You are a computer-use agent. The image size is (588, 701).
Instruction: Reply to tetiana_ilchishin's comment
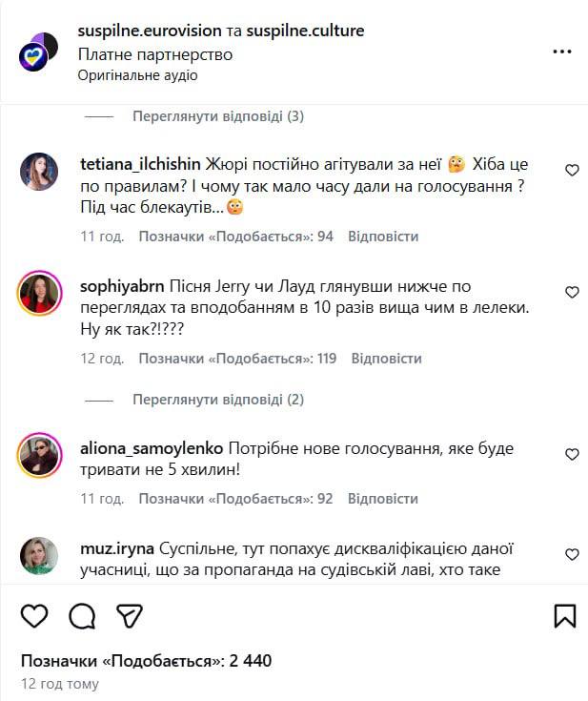tap(383, 237)
